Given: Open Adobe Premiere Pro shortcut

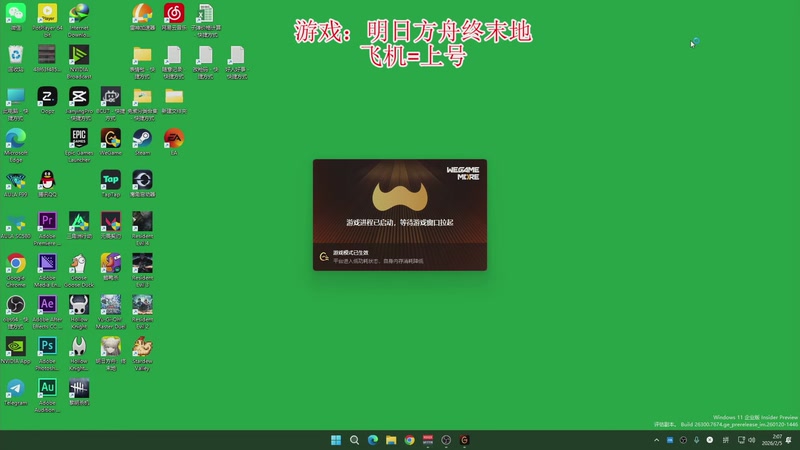Looking at the screenshot, I should click(47, 229).
